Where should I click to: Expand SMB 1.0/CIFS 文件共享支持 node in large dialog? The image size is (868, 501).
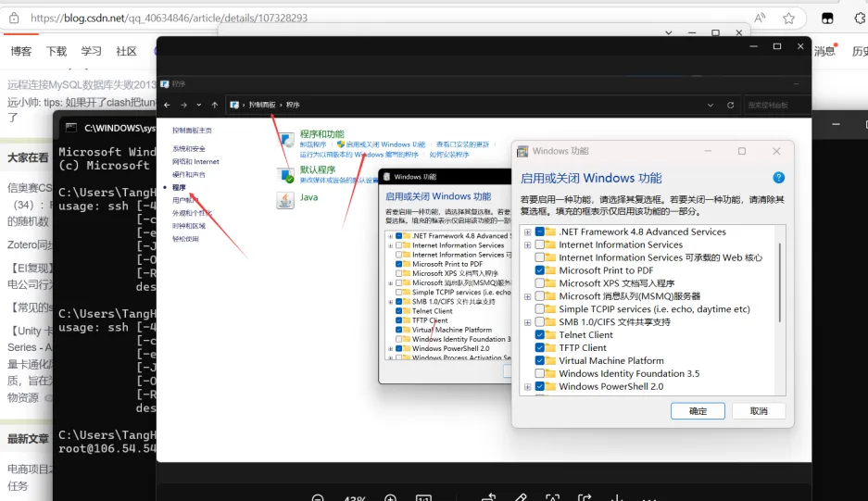pyautogui.click(x=527, y=322)
